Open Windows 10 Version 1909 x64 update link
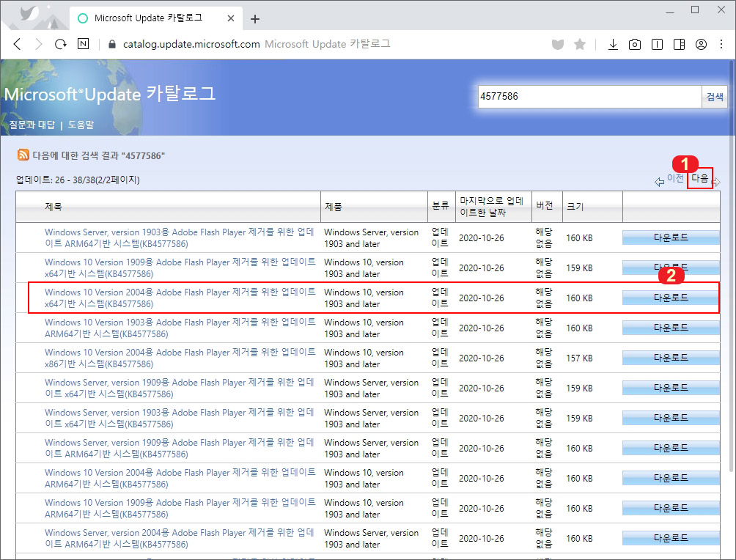The height and width of the screenshot is (560, 736). click(180, 268)
